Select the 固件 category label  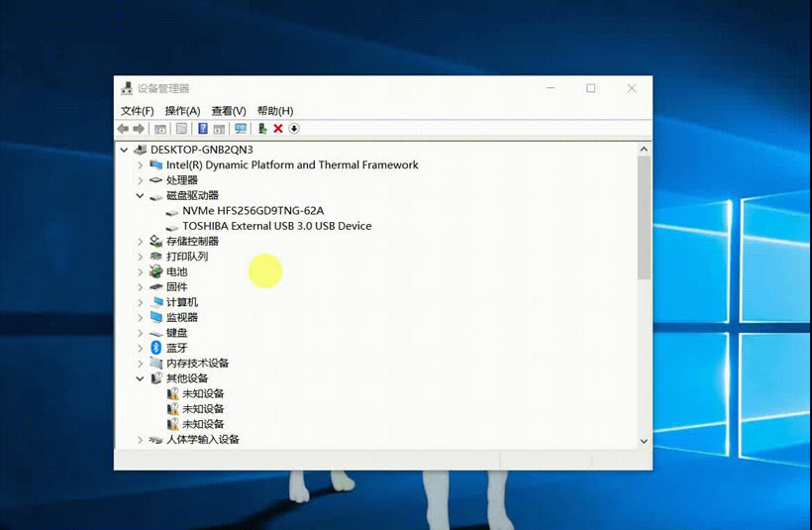coord(176,287)
